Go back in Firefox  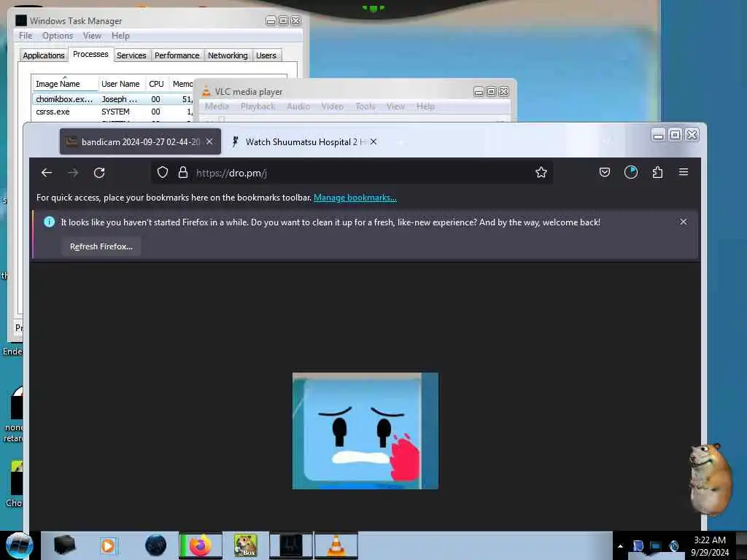pyautogui.click(x=47, y=173)
